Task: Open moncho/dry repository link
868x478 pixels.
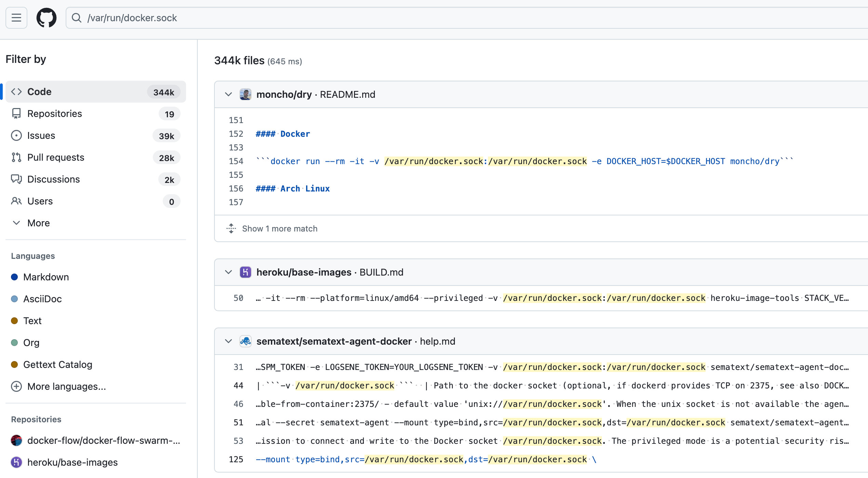Action: (x=284, y=94)
